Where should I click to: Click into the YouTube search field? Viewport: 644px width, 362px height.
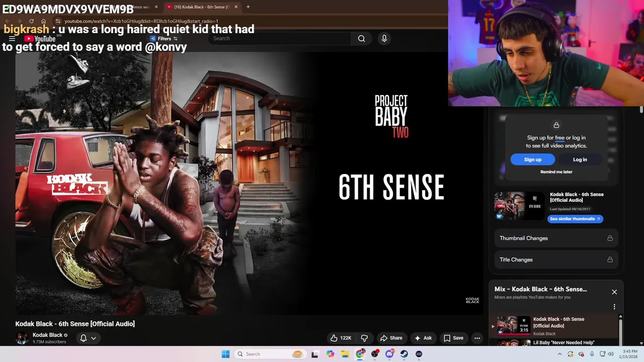[x=279, y=39]
